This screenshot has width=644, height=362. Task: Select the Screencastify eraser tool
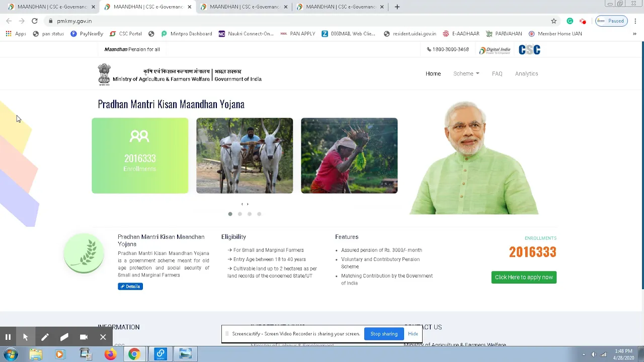pyautogui.click(x=64, y=337)
